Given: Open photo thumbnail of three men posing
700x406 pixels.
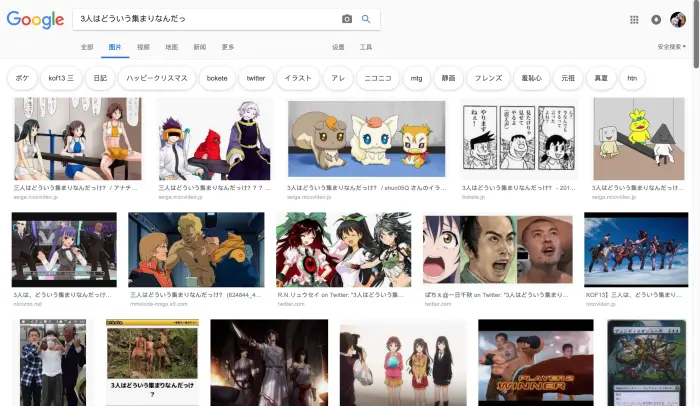Looking at the screenshot, I should [x=53, y=362].
